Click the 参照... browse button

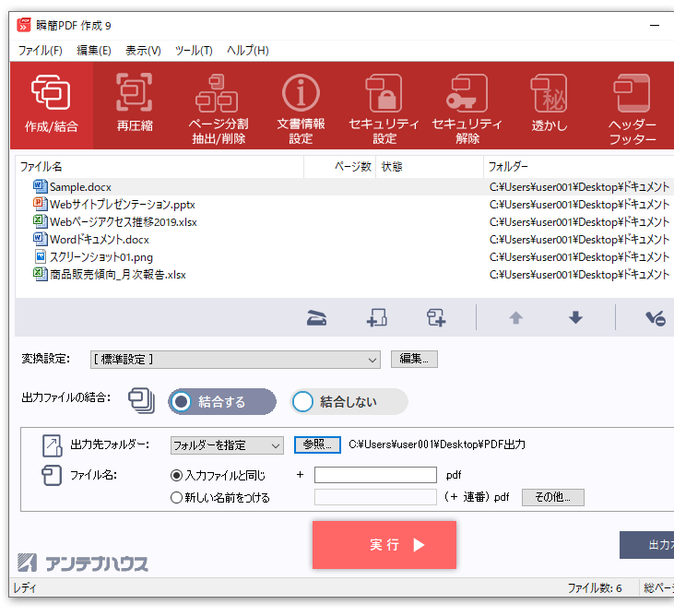[x=317, y=444]
